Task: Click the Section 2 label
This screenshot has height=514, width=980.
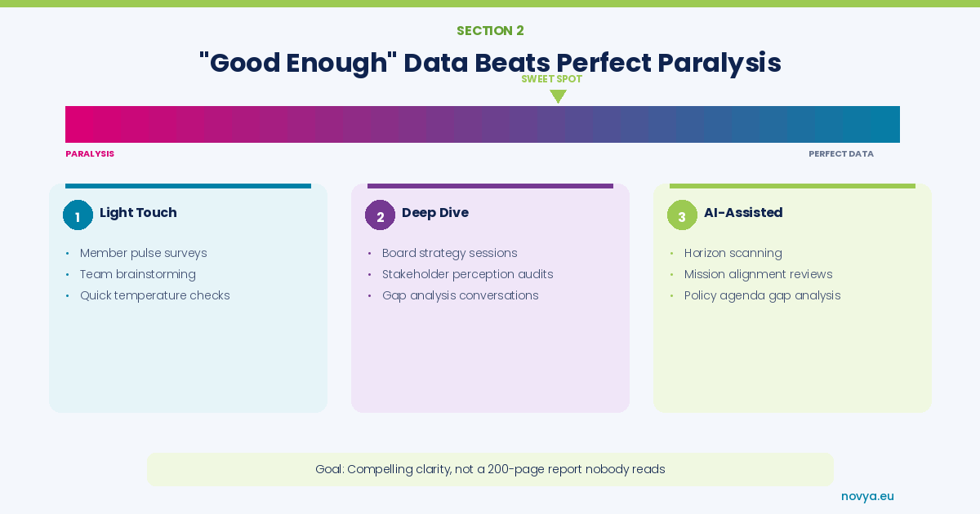Action: pyautogui.click(x=490, y=31)
